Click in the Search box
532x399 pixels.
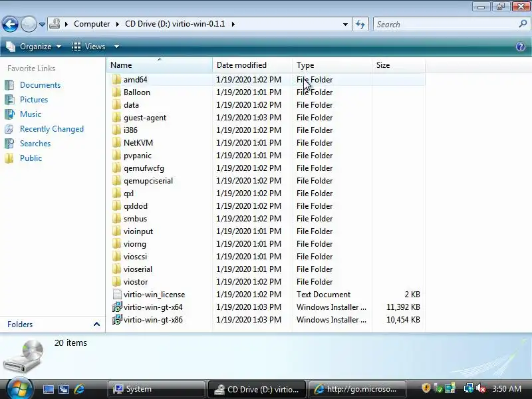(445, 25)
